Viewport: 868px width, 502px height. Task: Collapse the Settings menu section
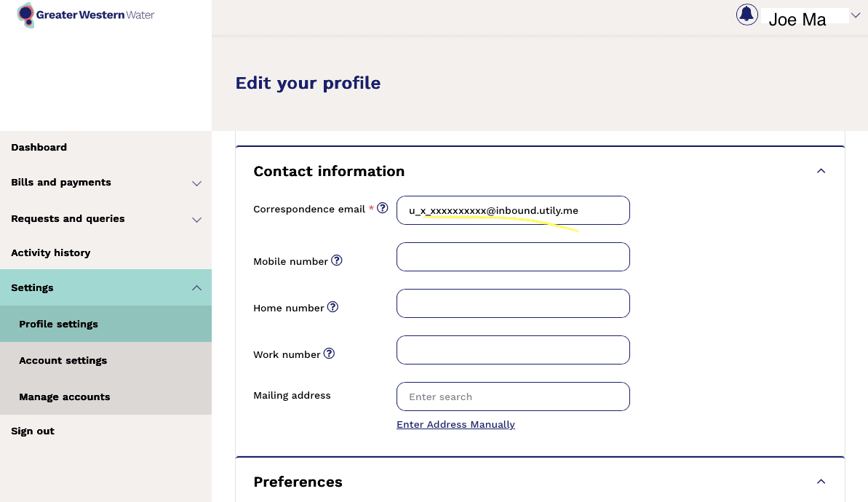tap(196, 288)
